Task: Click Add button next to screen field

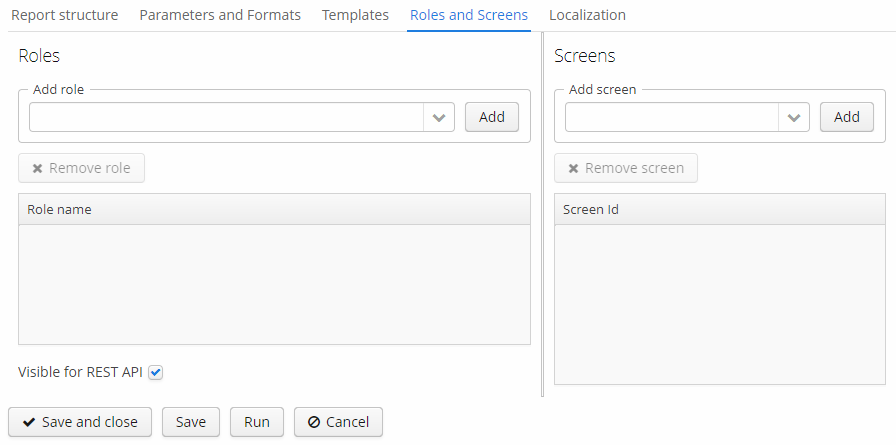Action: (847, 117)
